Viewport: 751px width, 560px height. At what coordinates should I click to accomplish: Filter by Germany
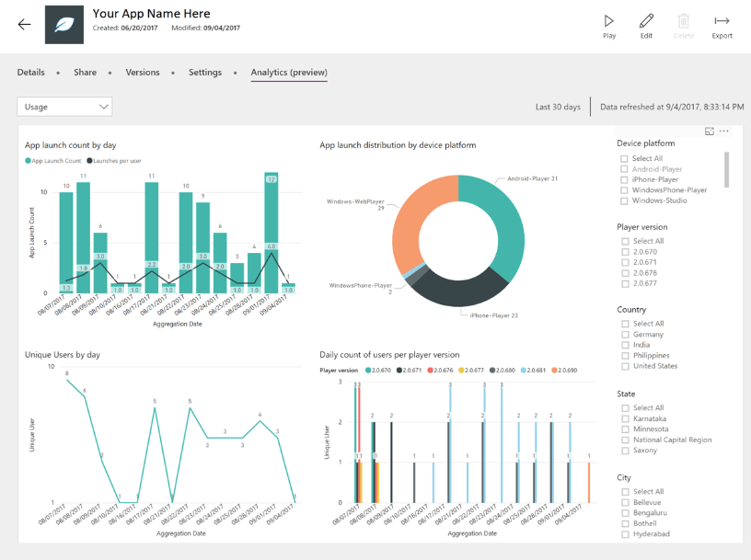(x=625, y=334)
